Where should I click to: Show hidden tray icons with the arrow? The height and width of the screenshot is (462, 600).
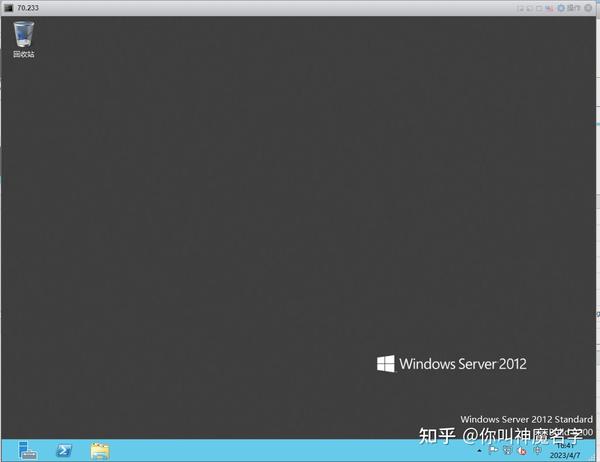coord(479,451)
